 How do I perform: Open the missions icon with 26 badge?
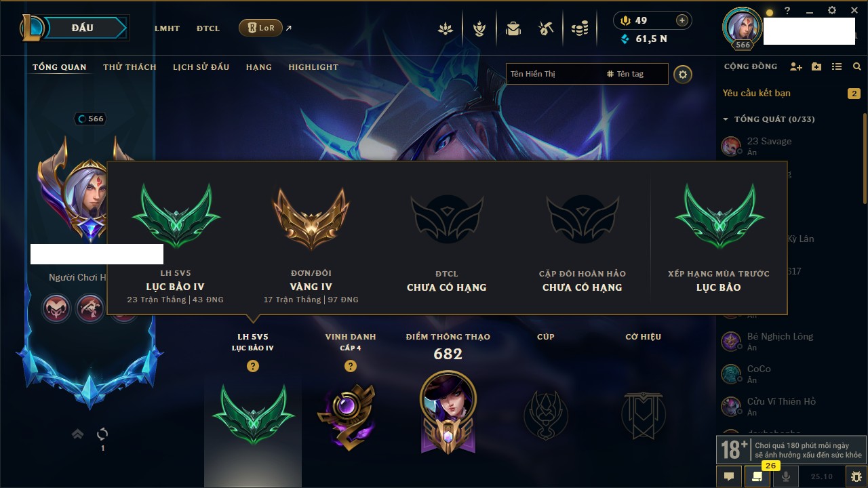757,476
